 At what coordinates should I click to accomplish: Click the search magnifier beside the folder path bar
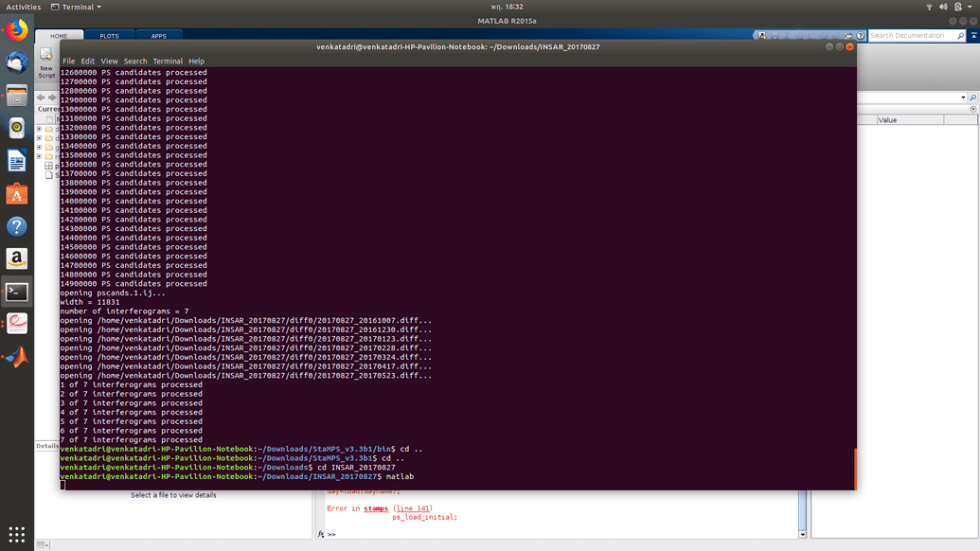pyautogui.click(x=972, y=98)
